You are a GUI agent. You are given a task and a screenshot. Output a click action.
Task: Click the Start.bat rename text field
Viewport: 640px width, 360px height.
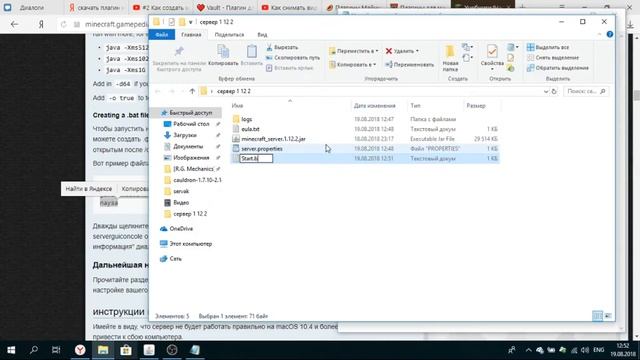(x=256, y=158)
